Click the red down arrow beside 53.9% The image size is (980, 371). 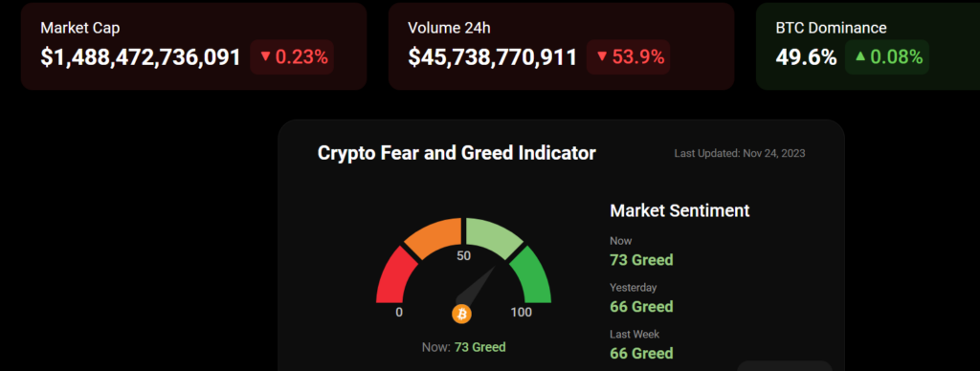tap(602, 56)
